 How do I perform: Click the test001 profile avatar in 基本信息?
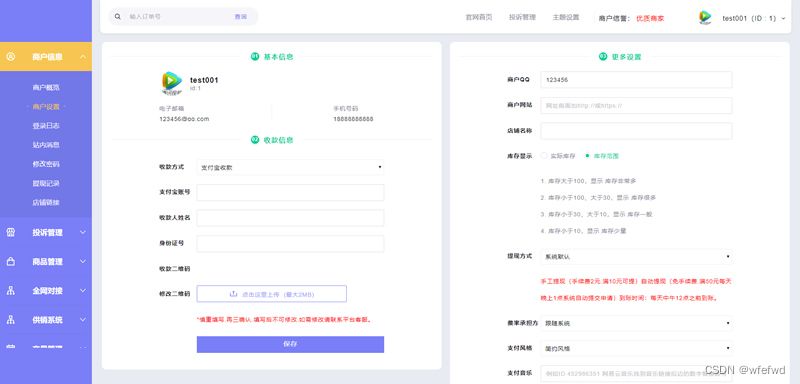pyautogui.click(x=172, y=83)
